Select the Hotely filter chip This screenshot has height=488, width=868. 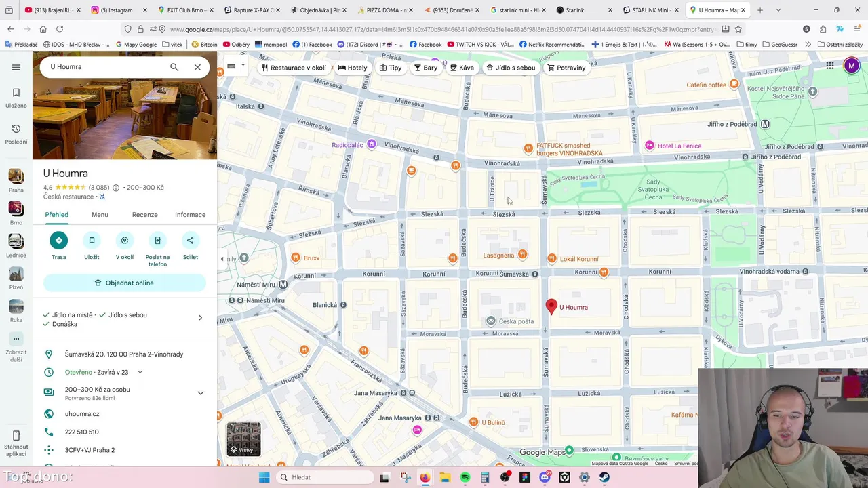click(353, 68)
